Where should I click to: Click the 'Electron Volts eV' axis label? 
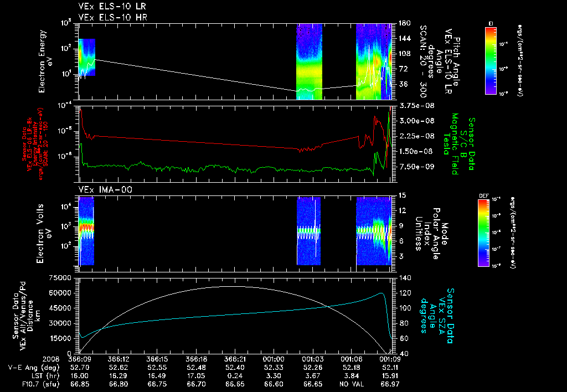(x=43, y=233)
